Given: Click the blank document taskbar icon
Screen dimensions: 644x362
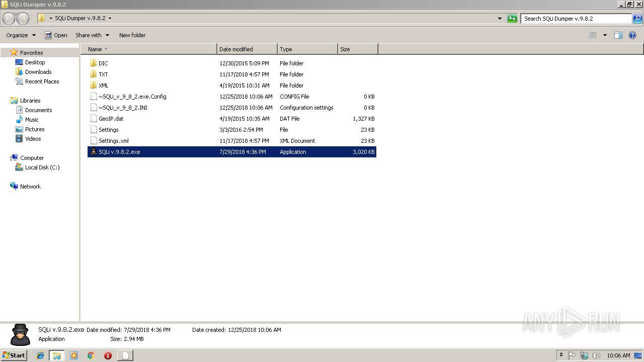Looking at the screenshot, I should tap(125, 355).
